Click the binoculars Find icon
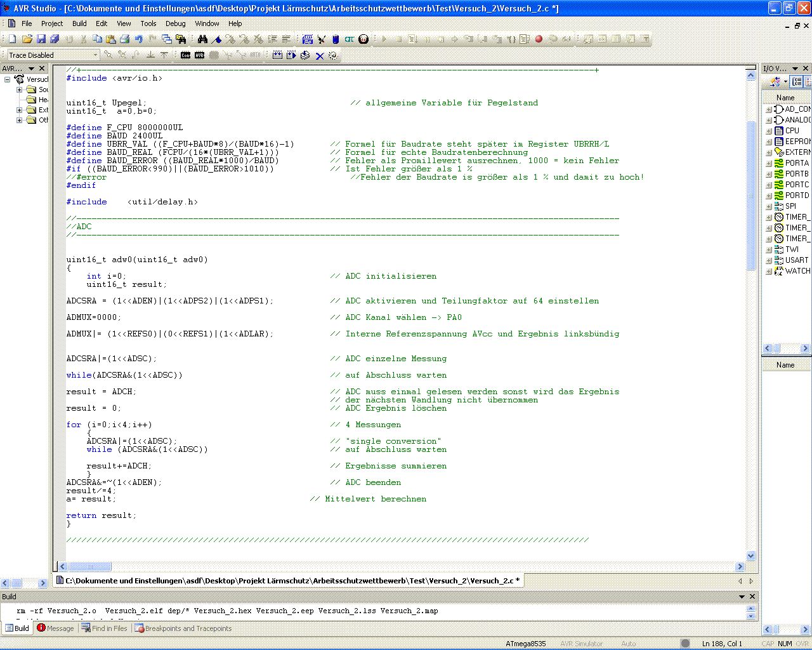Screen dimensions: 812x650 [202, 39]
